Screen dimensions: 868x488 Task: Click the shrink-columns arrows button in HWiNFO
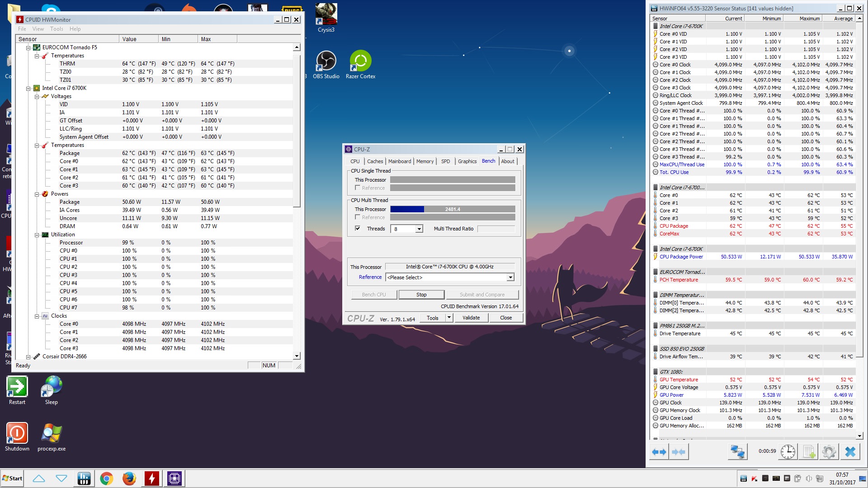click(x=679, y=452)
